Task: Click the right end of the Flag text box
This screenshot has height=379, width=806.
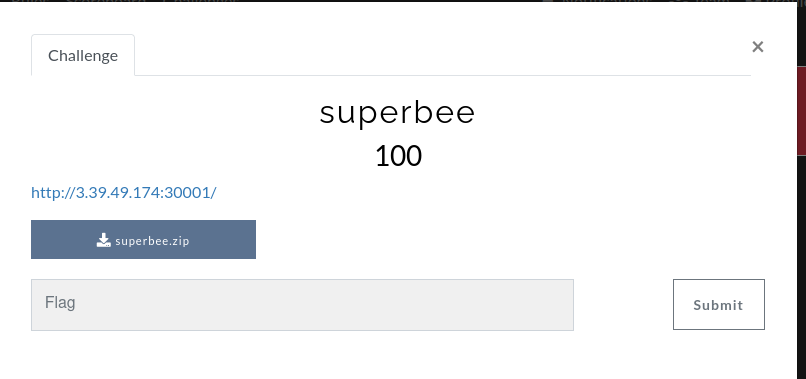Action: coord(555,305)
